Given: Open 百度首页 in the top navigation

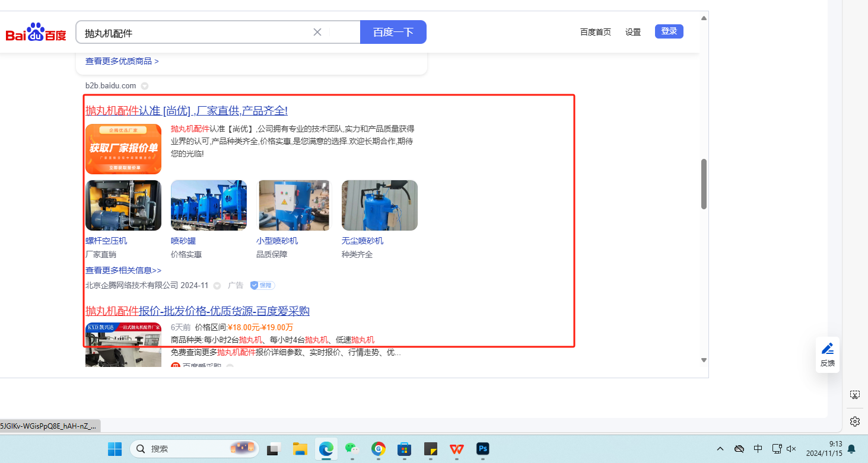Looking at the screenshot, I should tap(595, 32).
